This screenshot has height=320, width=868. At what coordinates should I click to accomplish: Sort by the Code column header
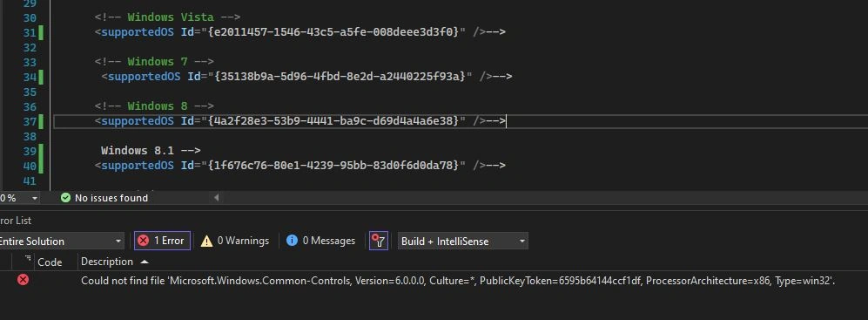pyautogui.click(x=50, y=262)
